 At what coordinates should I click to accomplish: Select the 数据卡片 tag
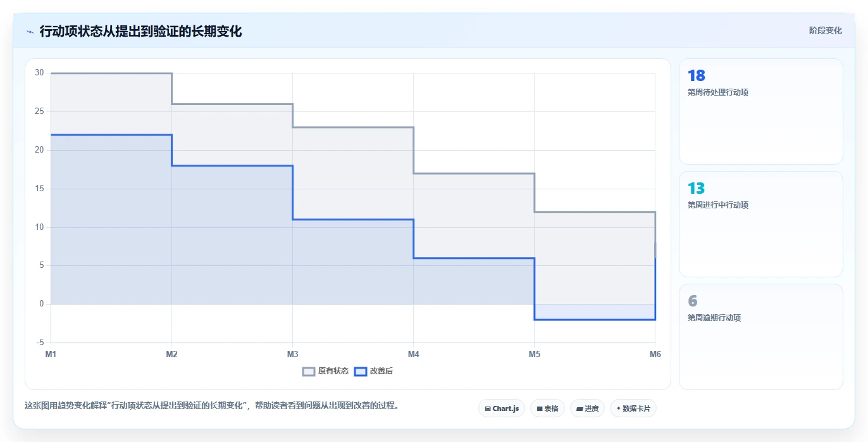(x=633, y=408)
